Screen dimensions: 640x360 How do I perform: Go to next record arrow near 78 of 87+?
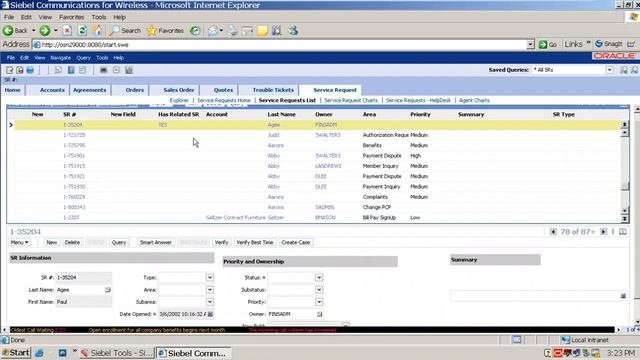coord(603,231)
